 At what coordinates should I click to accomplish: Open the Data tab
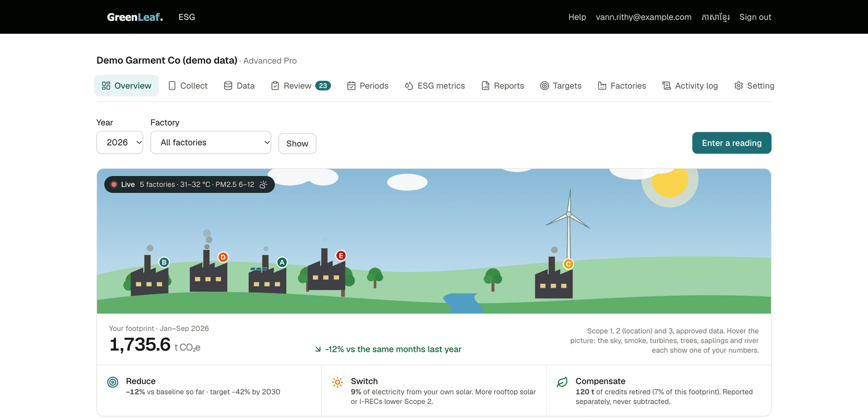point(239,86)
